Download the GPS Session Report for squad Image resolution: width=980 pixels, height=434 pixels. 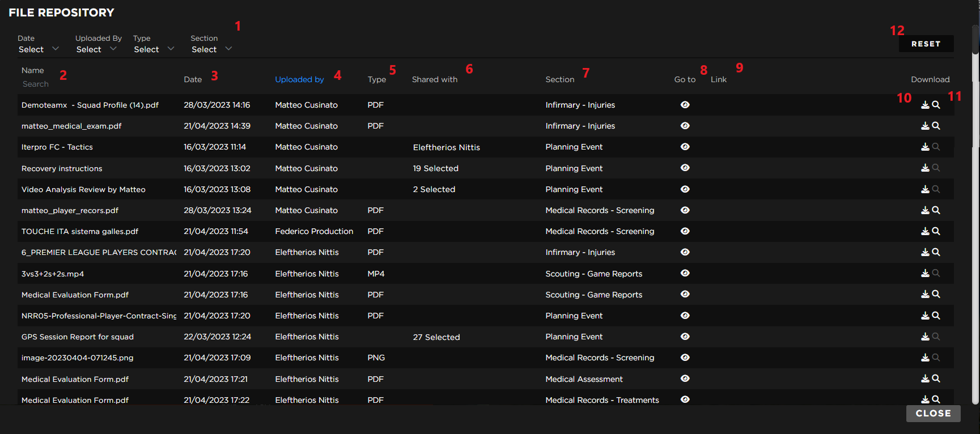click(924, 337)
